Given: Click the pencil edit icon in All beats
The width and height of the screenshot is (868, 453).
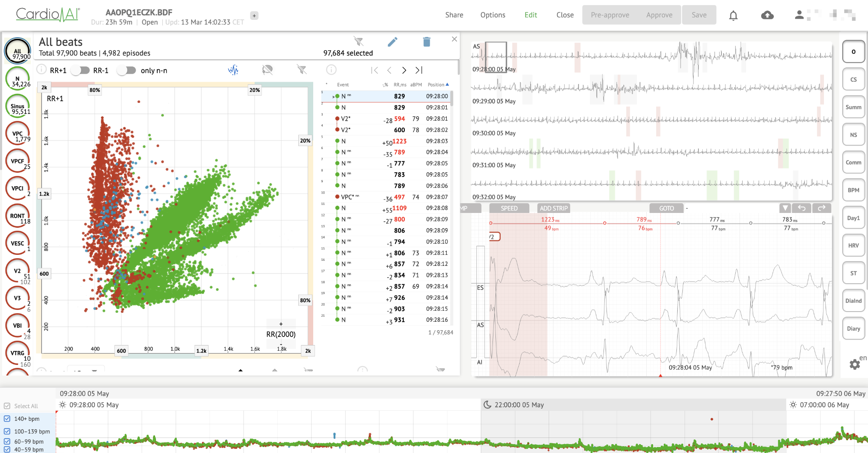Looking at the screenshot, I should point(392,41).
